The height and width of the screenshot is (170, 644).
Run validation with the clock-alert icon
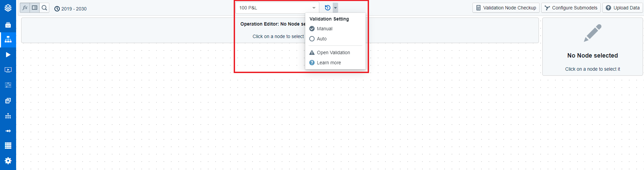click(x=328, y=8)
